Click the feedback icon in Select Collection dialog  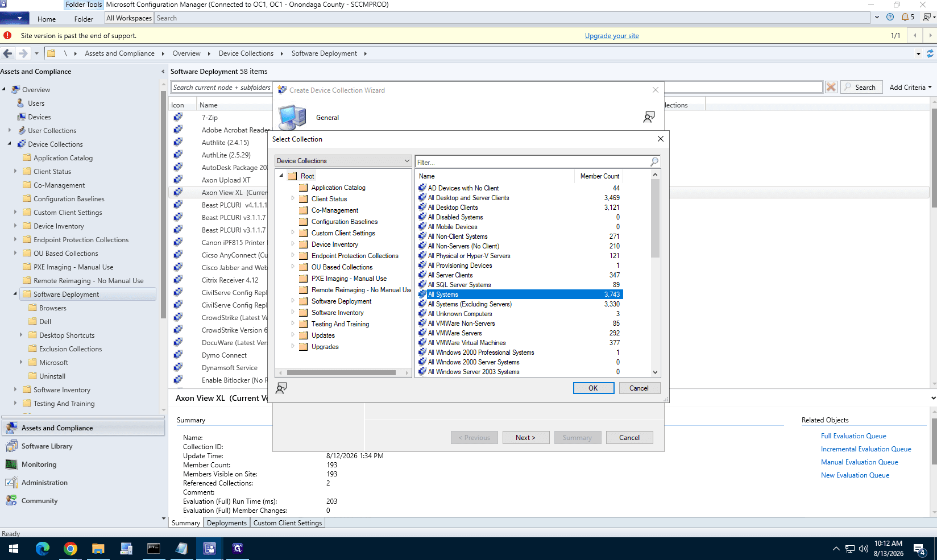[x=281, y=388]
